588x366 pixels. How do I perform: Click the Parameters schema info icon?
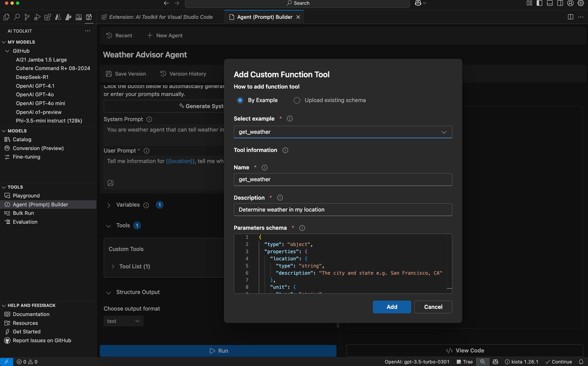point(302,228)
